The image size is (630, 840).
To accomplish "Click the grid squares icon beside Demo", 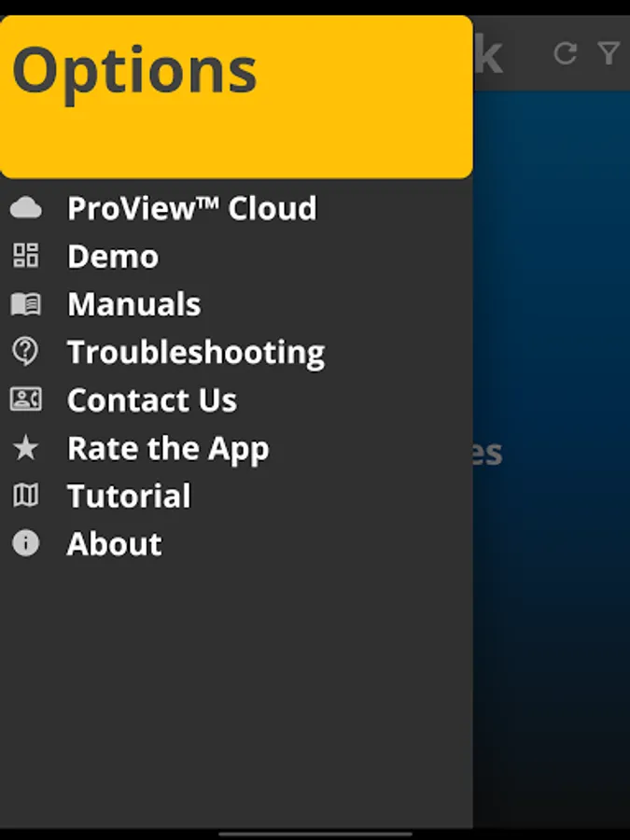I will 26,256.
